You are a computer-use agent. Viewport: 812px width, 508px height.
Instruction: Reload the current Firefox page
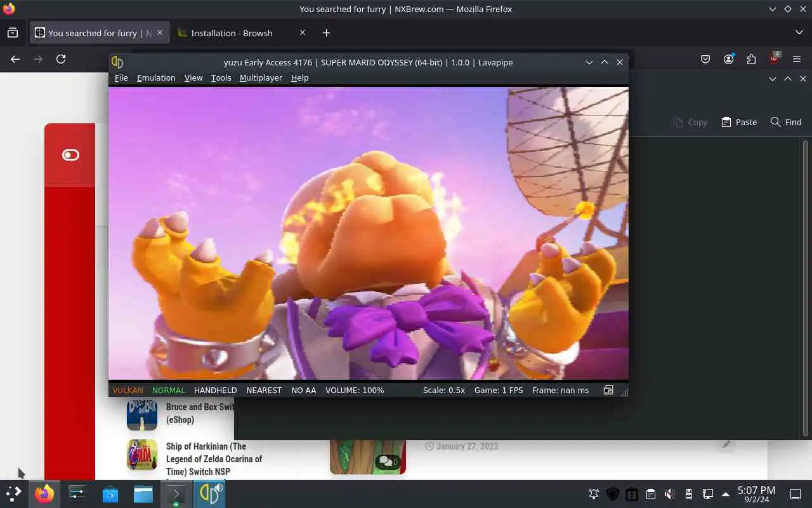61,59
